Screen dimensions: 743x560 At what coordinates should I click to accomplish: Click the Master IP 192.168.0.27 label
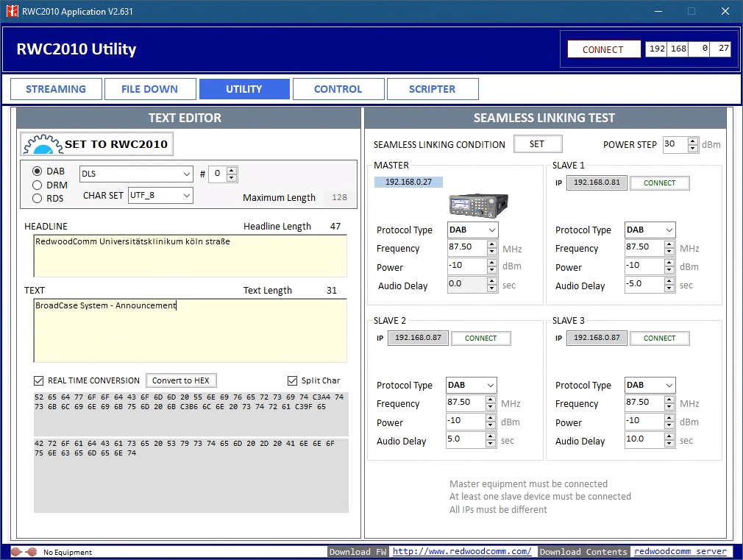click(x=408, y=182)
